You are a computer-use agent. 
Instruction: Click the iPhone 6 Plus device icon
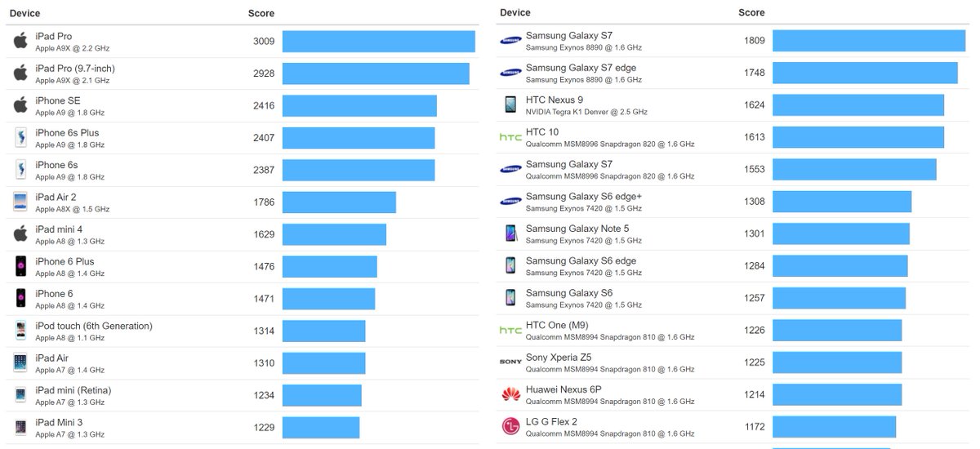click(x=20, y=266)
